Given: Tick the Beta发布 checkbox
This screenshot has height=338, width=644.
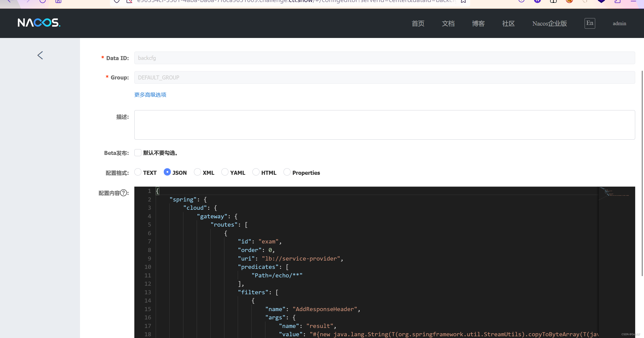Looking at the screenshot, I should coord(138,153).
